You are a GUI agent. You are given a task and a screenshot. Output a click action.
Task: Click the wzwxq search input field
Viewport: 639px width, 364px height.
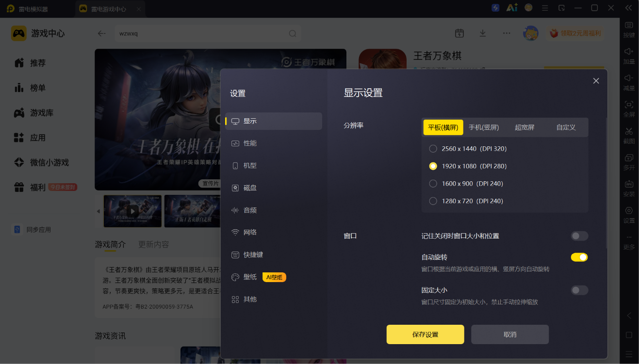[208, 33]
